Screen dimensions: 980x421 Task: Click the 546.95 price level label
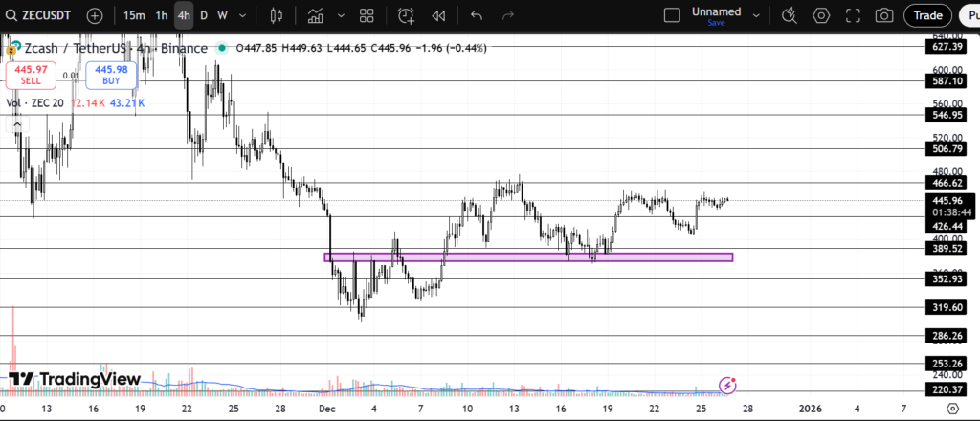[x=947, y=115]
